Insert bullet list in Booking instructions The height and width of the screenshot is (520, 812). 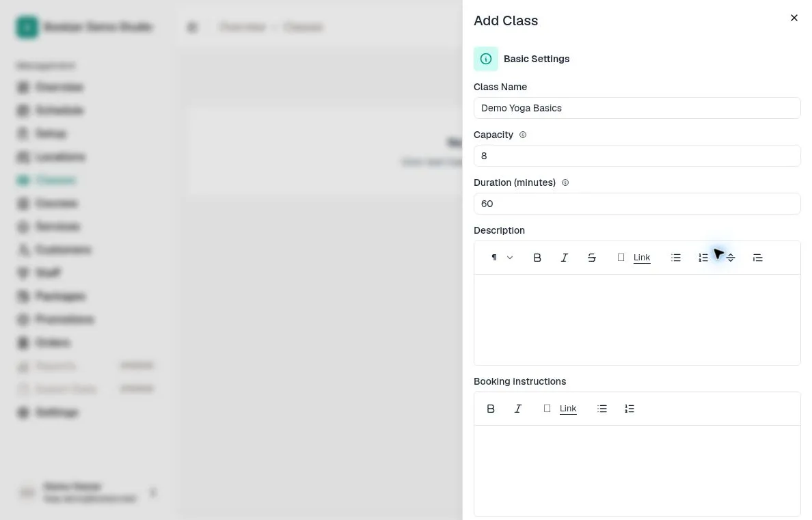[x=601, y=409]
